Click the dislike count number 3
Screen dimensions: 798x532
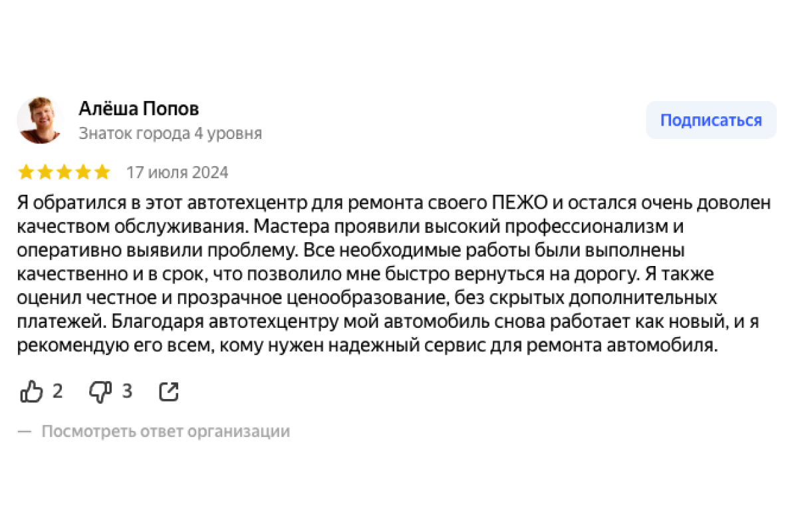[x=127, y=392]
